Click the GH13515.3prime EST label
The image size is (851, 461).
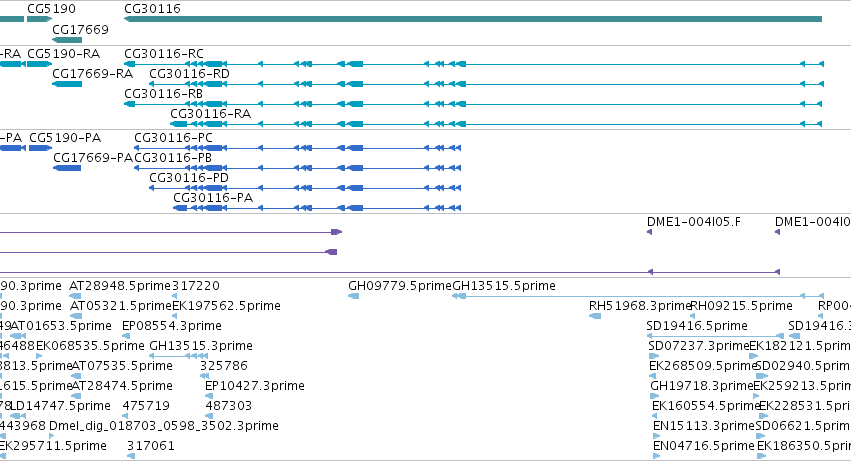201,346
